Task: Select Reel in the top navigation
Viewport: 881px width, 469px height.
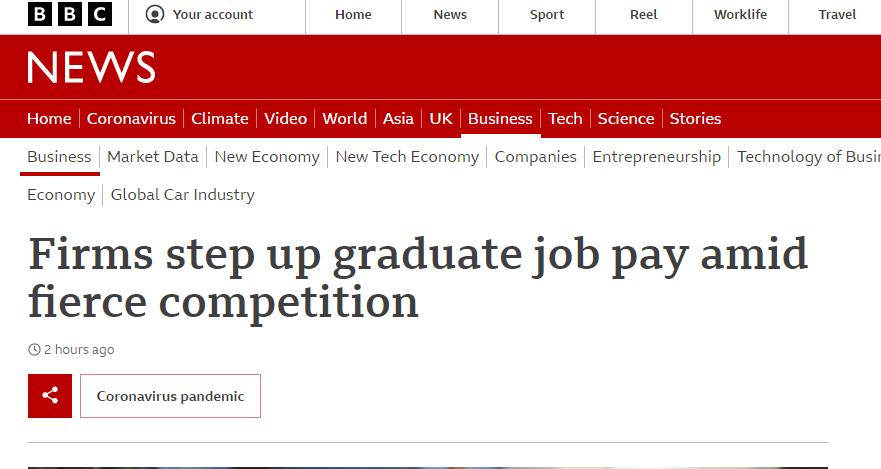Action: [x=644, y=15]
